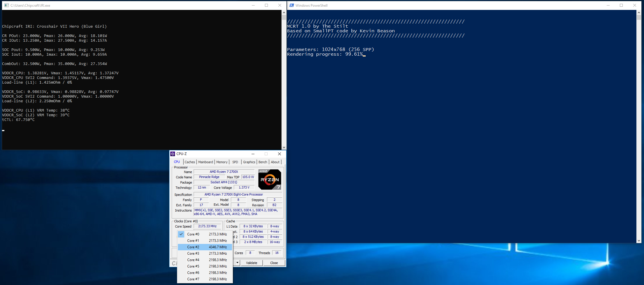Maximize the Windows PowerShell window

click(x=621, y=5)
